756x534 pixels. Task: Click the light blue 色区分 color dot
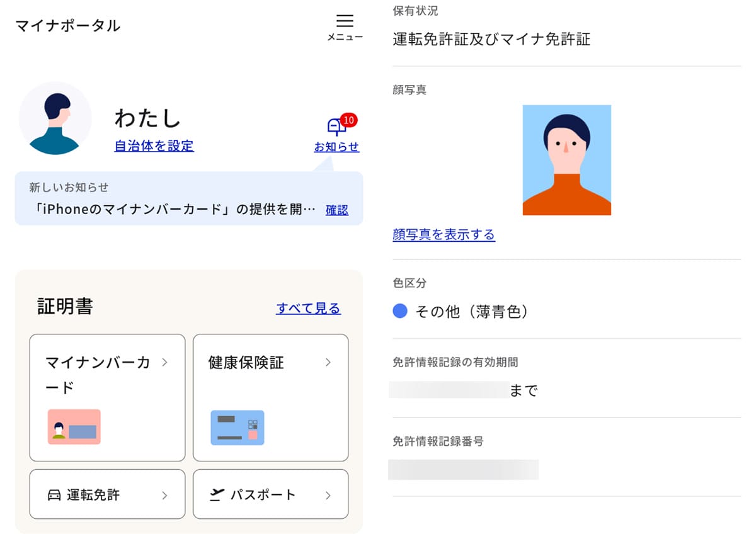click(400, 311)
